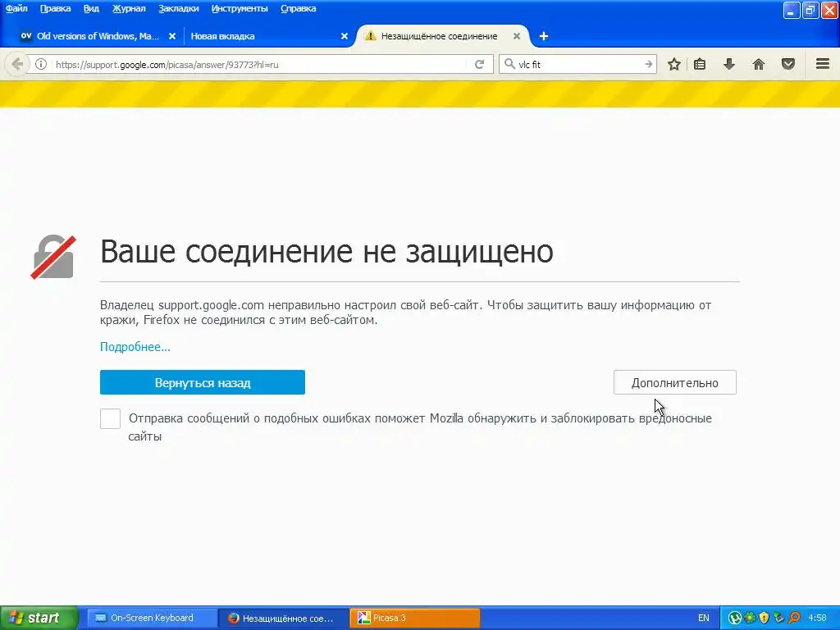840x630 pixels.
Task: Click the security shield tray icon
Action: pyautogui.click(x=765, y=618)
